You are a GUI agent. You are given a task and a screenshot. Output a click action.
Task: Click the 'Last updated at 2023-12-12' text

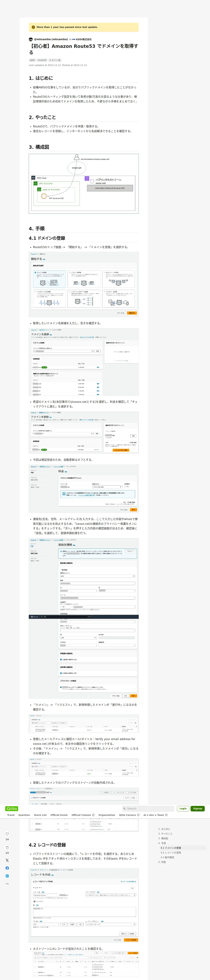coord(45,65)
